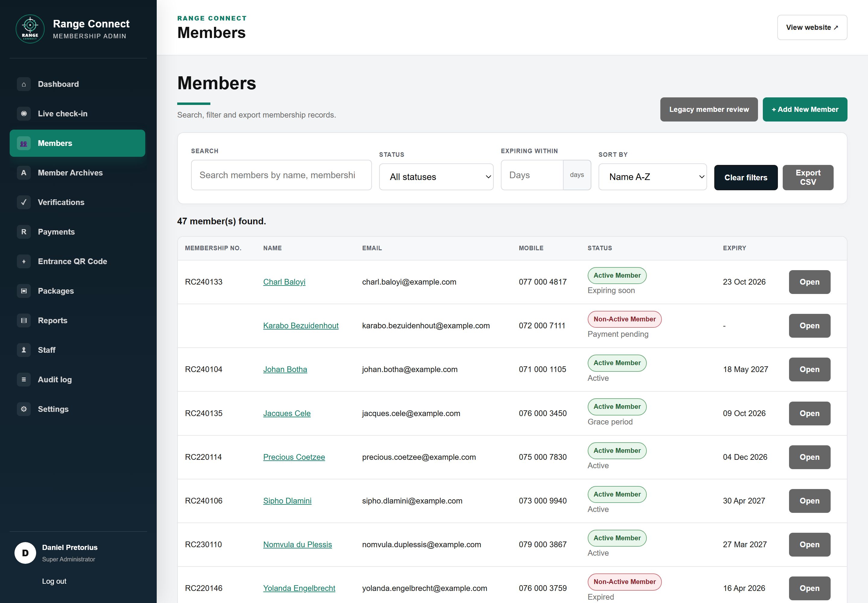Click membership number RC240133

[x=204, y=282]
